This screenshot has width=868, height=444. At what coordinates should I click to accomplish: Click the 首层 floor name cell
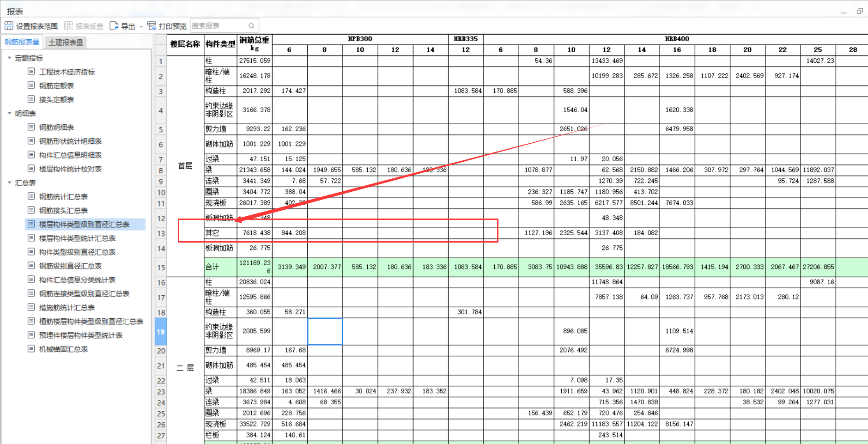click(185, 166)
